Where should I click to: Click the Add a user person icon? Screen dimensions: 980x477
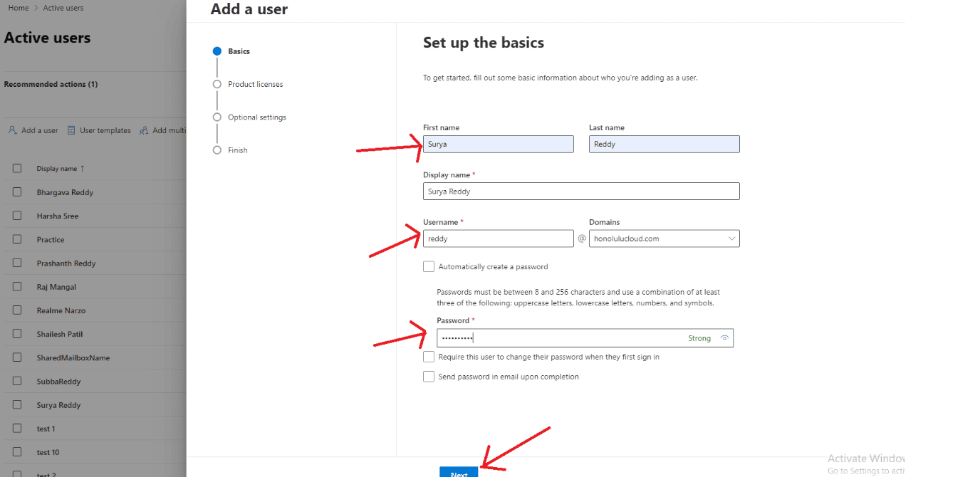point(12,130)
